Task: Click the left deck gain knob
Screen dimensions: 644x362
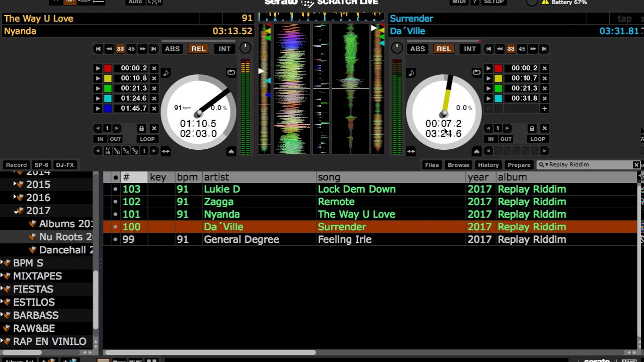Action: tap(245, 48)
